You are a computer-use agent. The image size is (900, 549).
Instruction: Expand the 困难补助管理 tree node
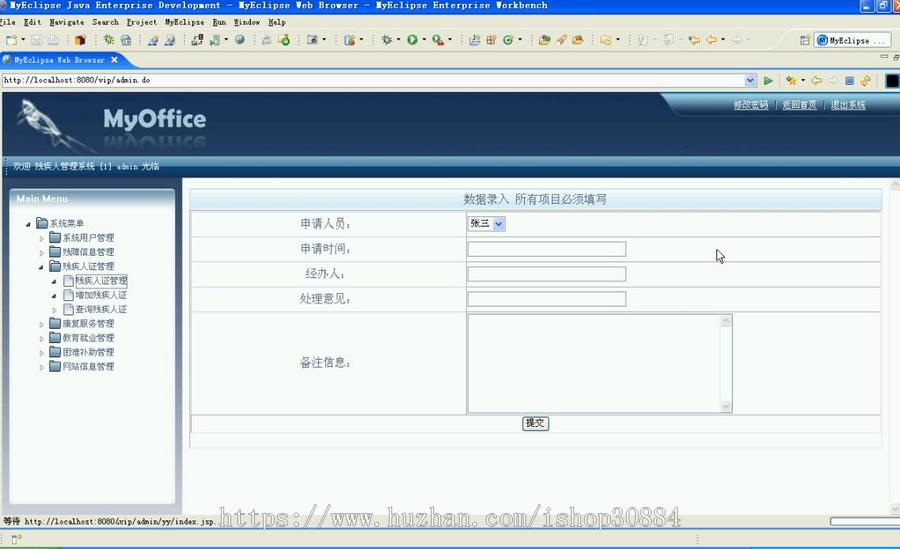point(41,353)
